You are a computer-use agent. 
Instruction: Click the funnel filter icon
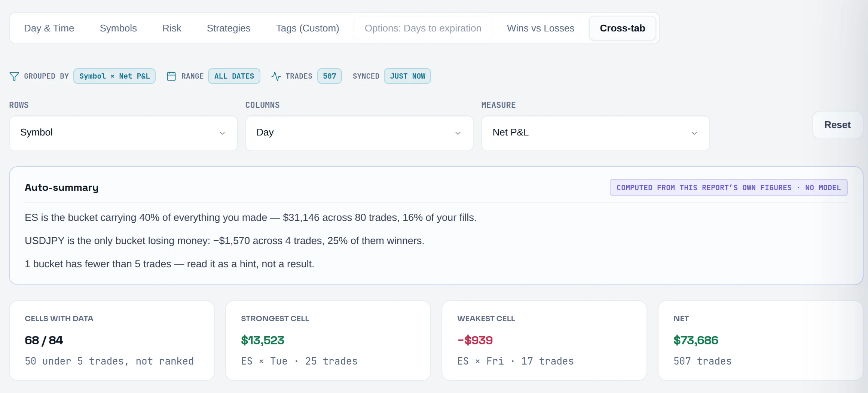[x=14, y=76]
